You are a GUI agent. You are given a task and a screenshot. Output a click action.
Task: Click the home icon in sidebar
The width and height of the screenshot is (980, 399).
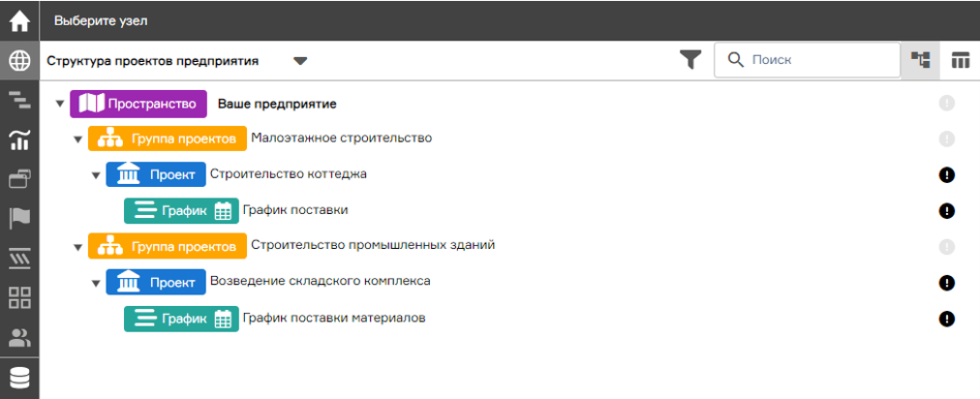[19, 19]
